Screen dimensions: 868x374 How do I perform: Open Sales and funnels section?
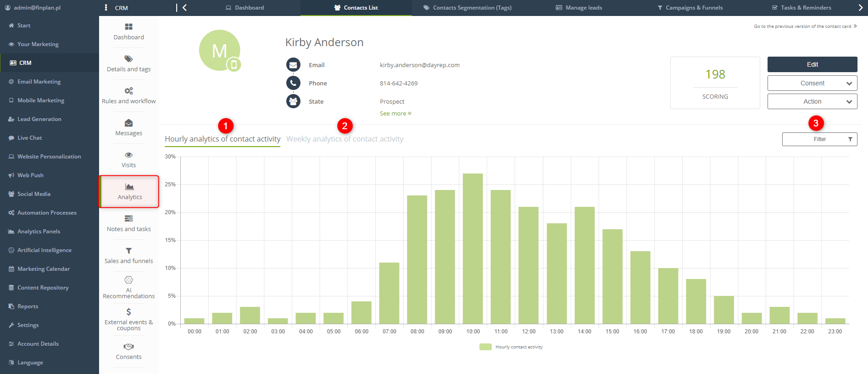[129, 256]
